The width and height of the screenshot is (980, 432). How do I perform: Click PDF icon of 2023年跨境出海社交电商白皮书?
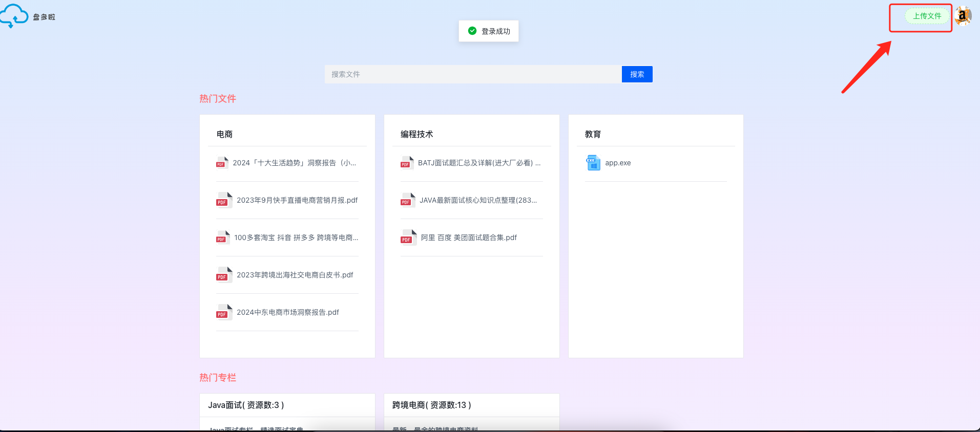click(224, 275)
